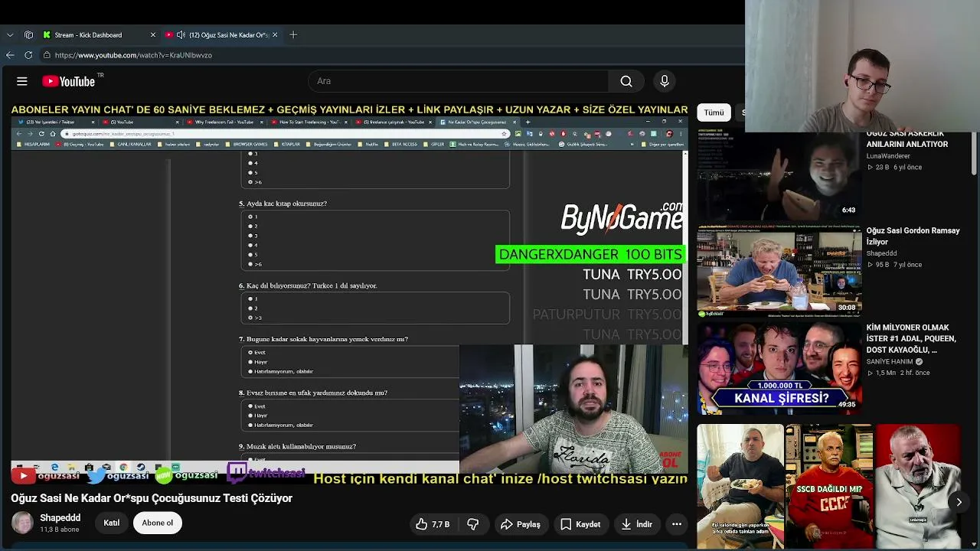Image resolution: width=980 pixels, height=551 pixels.
Task: Open more actions three-dot menu
Action: pyautogui.click(x=677, y=524)
